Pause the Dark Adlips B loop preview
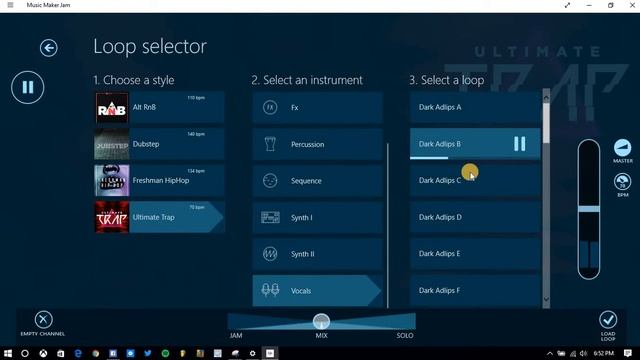 pos(519,144)
